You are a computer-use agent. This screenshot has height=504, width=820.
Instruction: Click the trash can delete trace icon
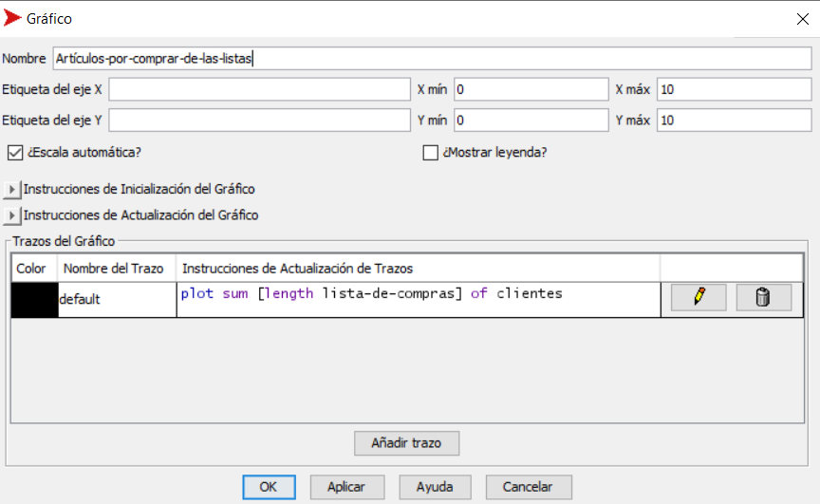pyautogui.click(x=763, y=298)
